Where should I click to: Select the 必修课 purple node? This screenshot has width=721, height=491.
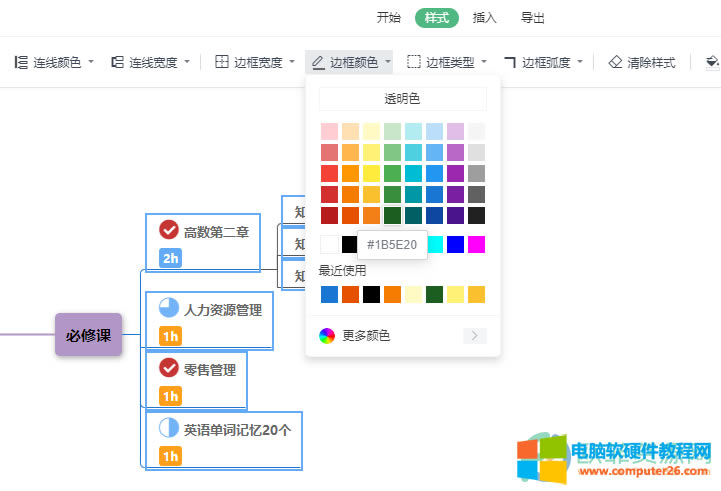click(88, 335)
